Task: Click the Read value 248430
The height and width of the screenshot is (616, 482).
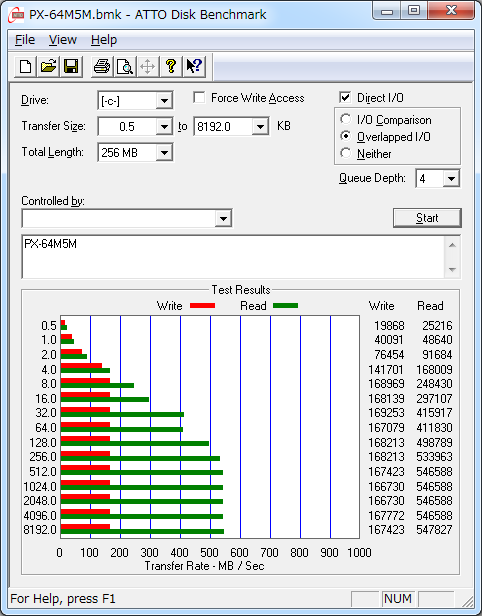Action: click(x=434, y=384)
